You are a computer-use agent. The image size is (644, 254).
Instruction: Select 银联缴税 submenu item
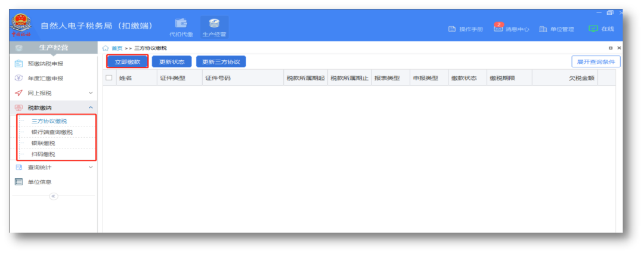point(43,143)
